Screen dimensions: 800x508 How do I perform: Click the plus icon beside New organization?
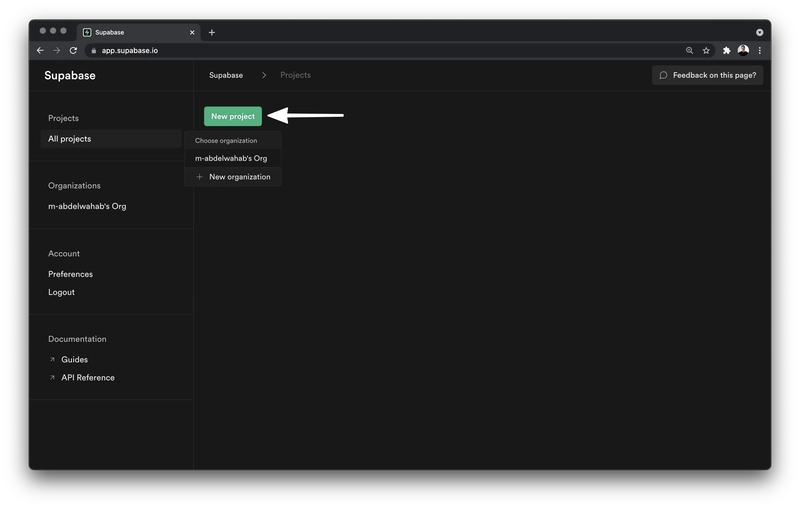[199, 177]
